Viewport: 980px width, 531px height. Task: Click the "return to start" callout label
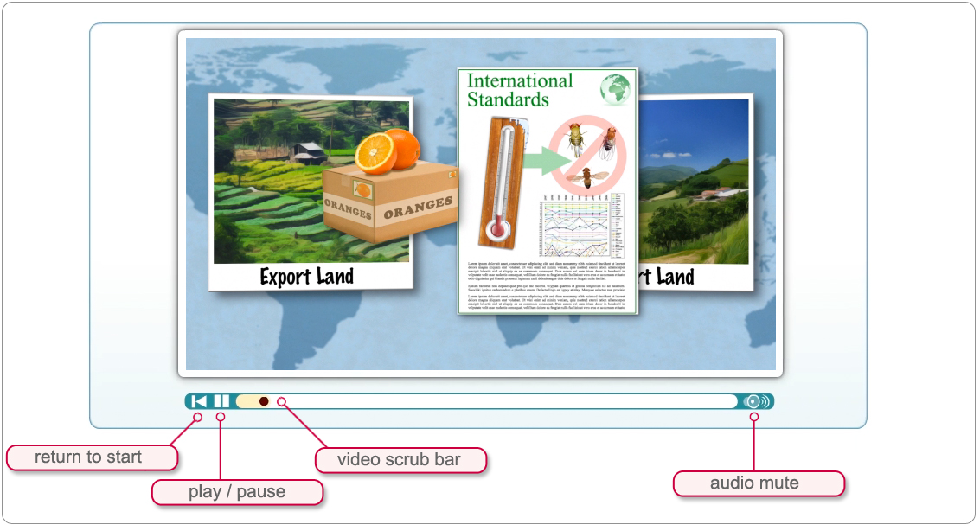click(x=88, y=457)
